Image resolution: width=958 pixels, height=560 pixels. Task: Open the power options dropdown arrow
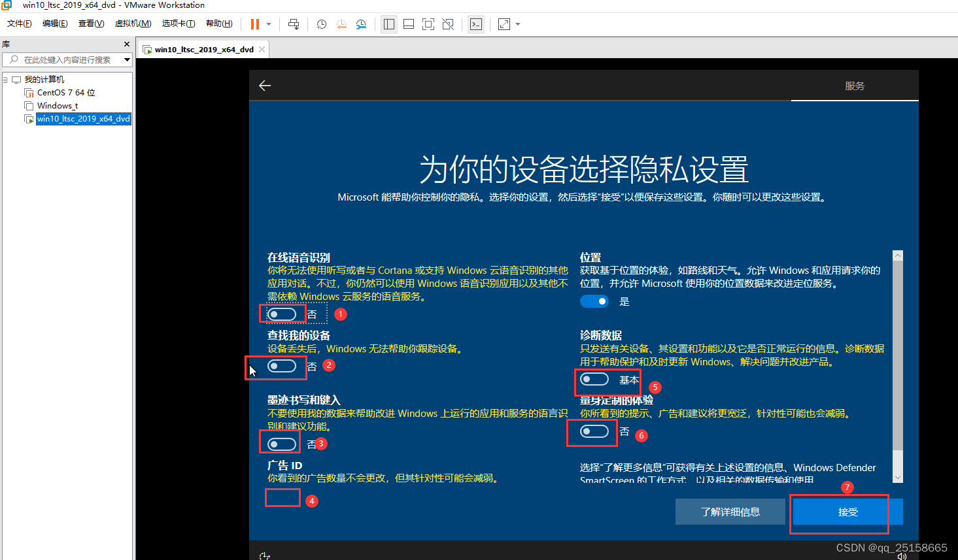(269, 24)
